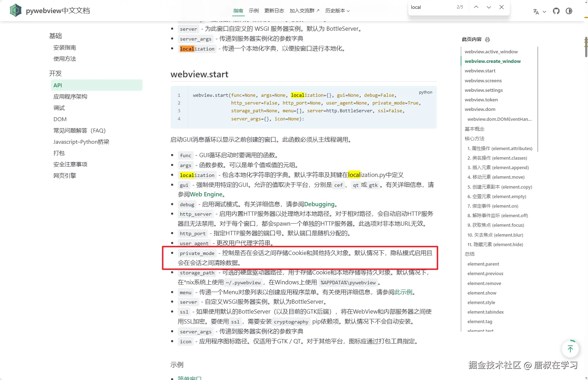Screen dimensions: 588x380
Task: Select the 指南 navigation item
Action: [x=238, y=11]
